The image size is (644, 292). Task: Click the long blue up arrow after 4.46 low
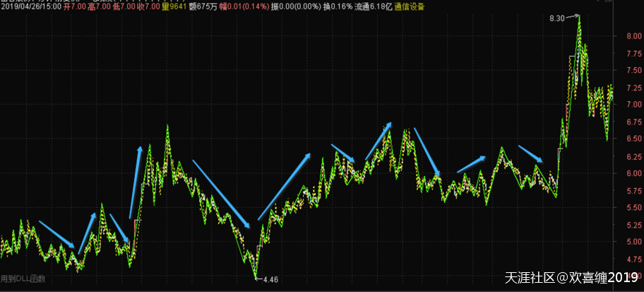tap(284, 187)
